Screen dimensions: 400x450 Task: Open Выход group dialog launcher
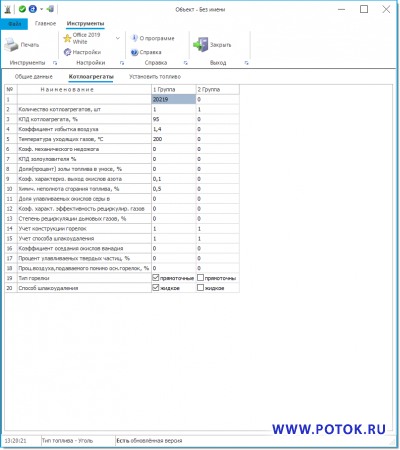pos(247,63)
